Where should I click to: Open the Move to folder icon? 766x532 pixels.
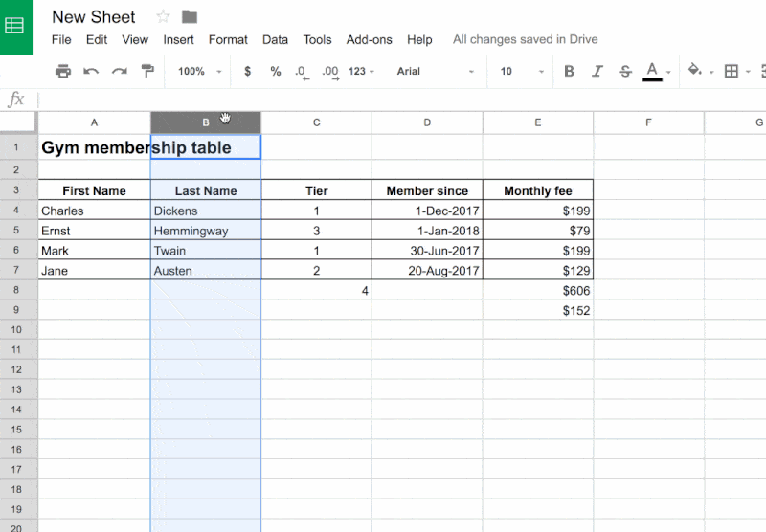point(190,17)
